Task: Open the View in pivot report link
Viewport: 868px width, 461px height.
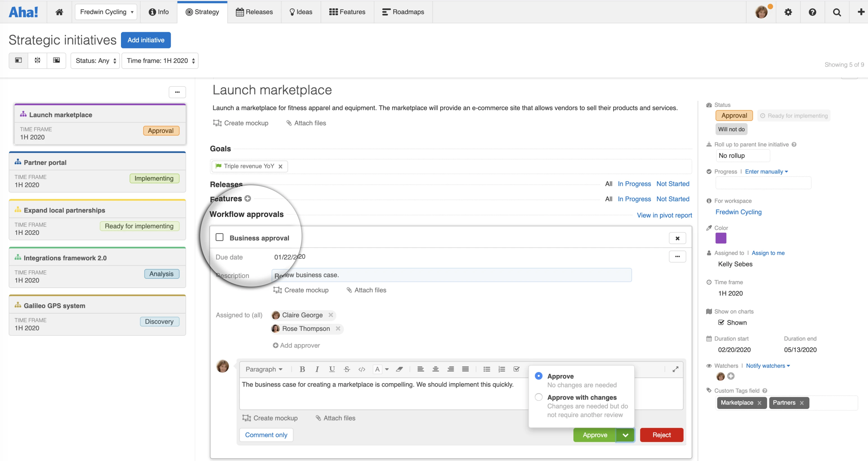Action: tap(664, 215)
